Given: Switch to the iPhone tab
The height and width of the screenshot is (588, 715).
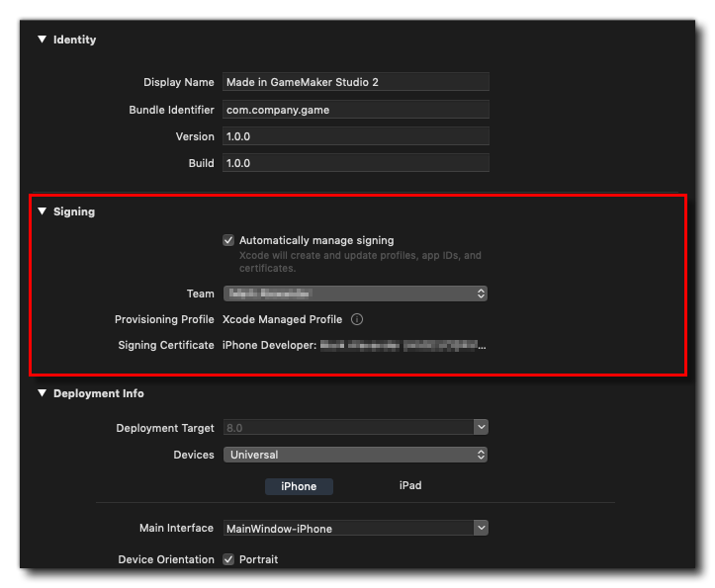Looking at the screenshot, I should pos(299,486).
